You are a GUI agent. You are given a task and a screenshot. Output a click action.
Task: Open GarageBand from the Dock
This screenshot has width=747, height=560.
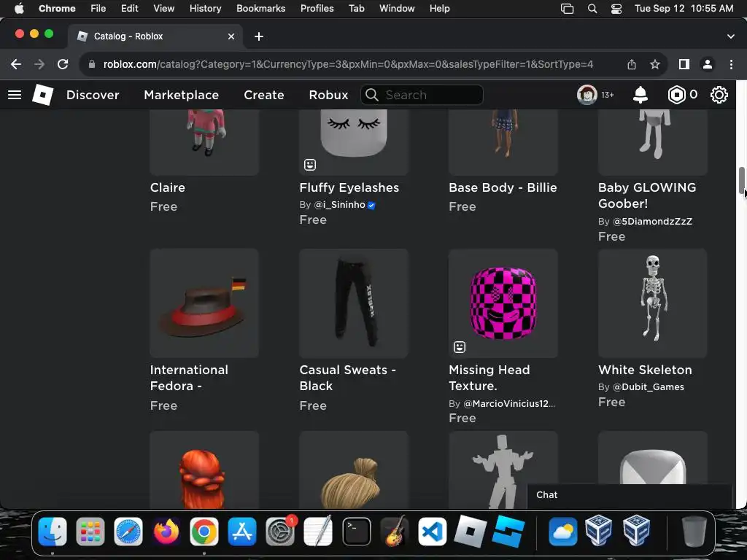click(x=395, y=532)
